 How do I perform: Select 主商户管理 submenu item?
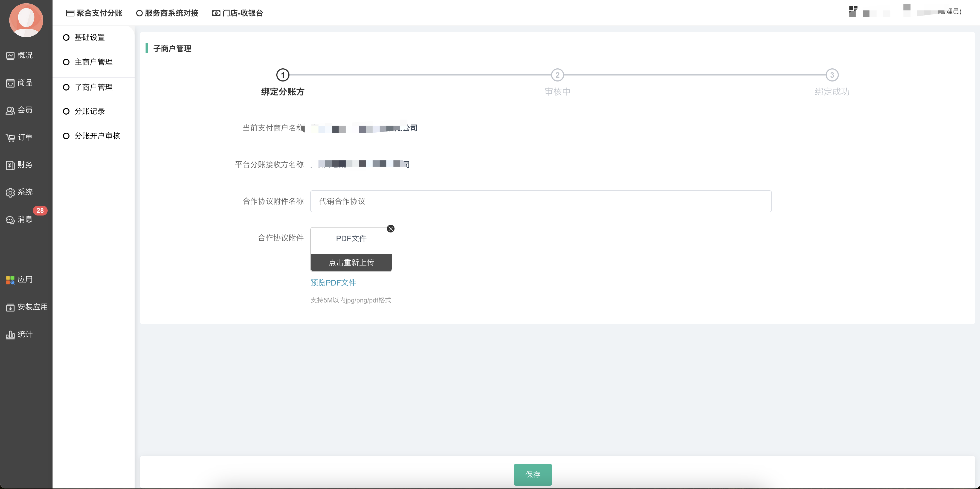pos(93,62)
